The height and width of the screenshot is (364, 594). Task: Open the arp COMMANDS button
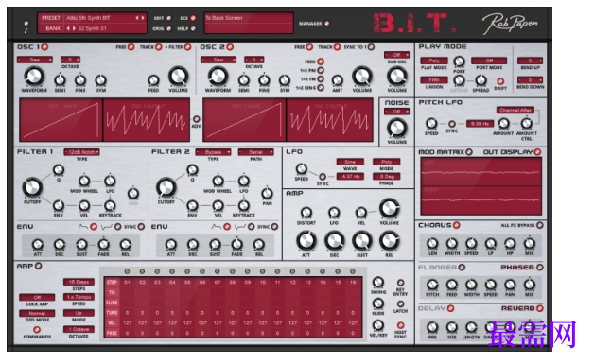point(37,330)
